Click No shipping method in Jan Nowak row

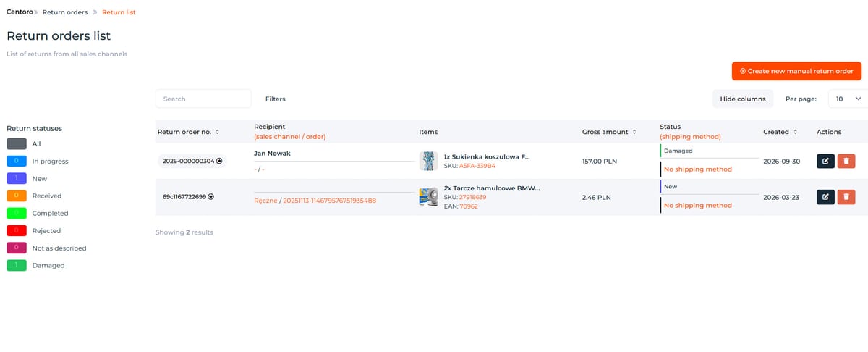tap(698, 169)
